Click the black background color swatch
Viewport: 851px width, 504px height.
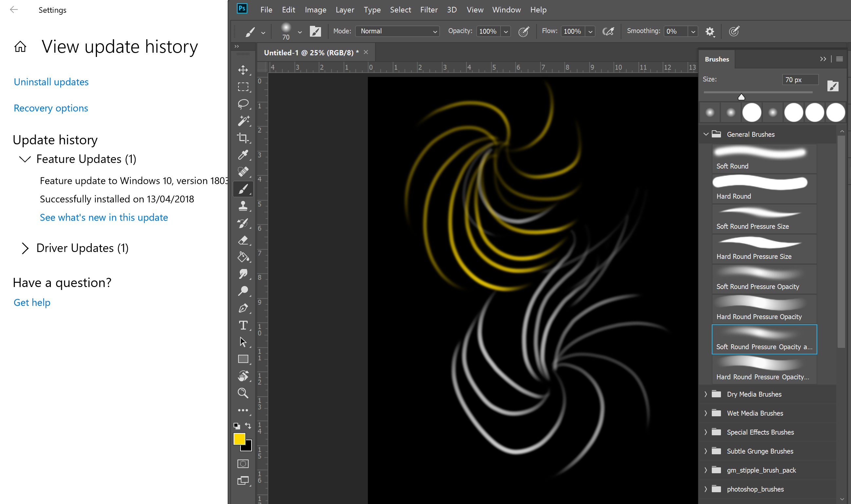pos(248,447)
